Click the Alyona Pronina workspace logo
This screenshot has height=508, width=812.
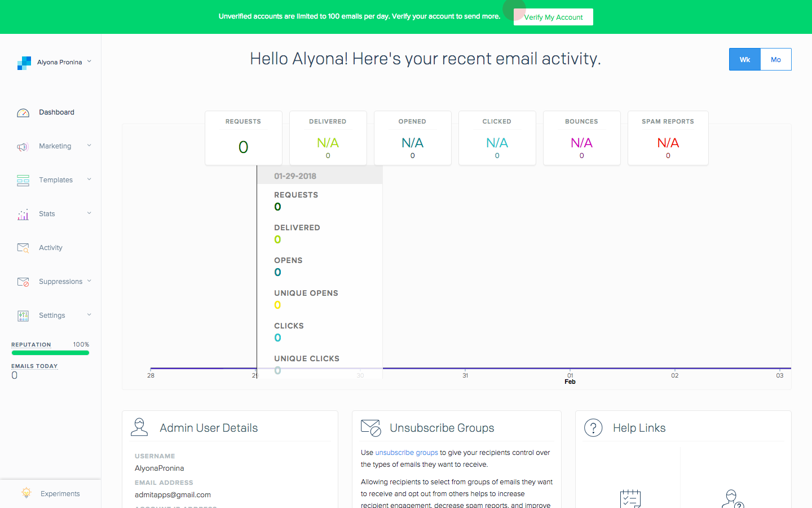(x=24, y=62)
